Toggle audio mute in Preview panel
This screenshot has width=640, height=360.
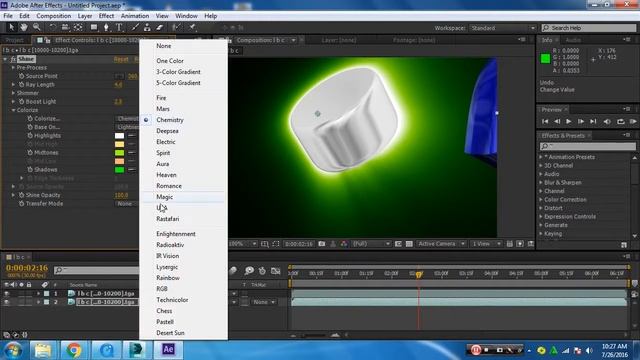coord(607,122)
